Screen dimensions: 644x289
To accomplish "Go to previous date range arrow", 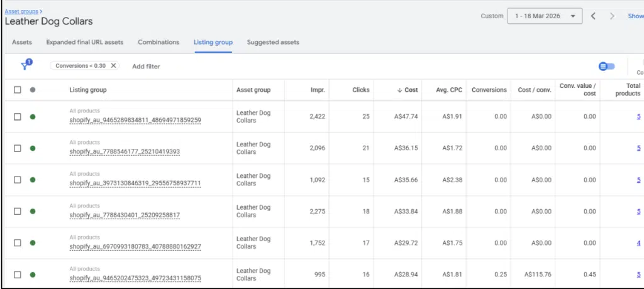I will point(593,16).
